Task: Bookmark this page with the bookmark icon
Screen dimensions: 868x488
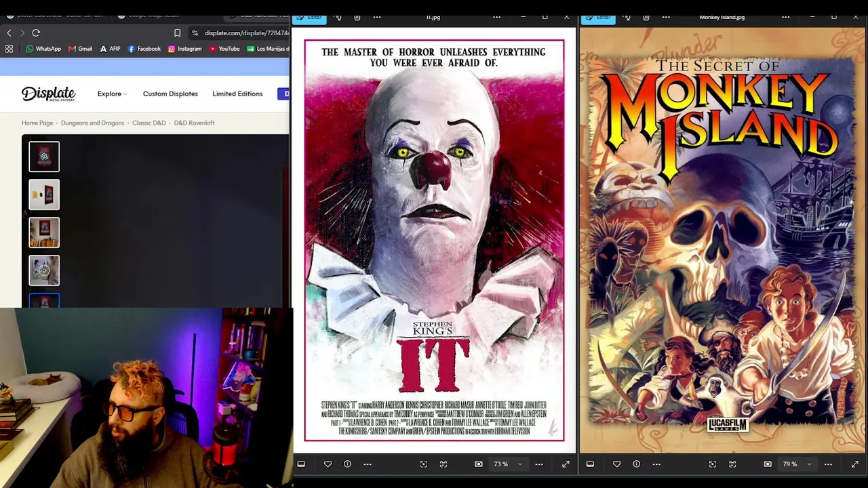Action: point(177,33)
